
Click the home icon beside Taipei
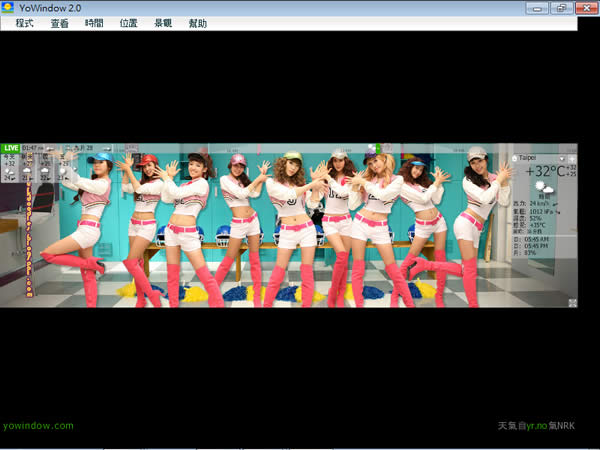(x=515, y=158)
